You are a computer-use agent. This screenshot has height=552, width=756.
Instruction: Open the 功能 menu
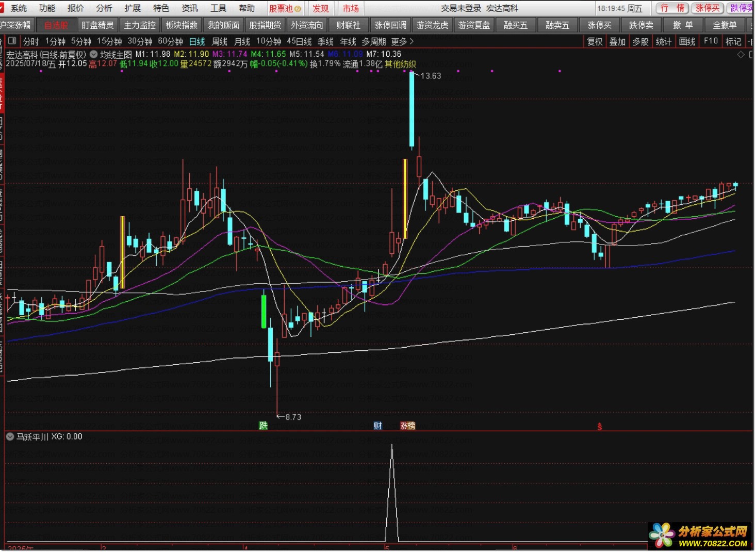pyautogui.click(x=47, y=8)
